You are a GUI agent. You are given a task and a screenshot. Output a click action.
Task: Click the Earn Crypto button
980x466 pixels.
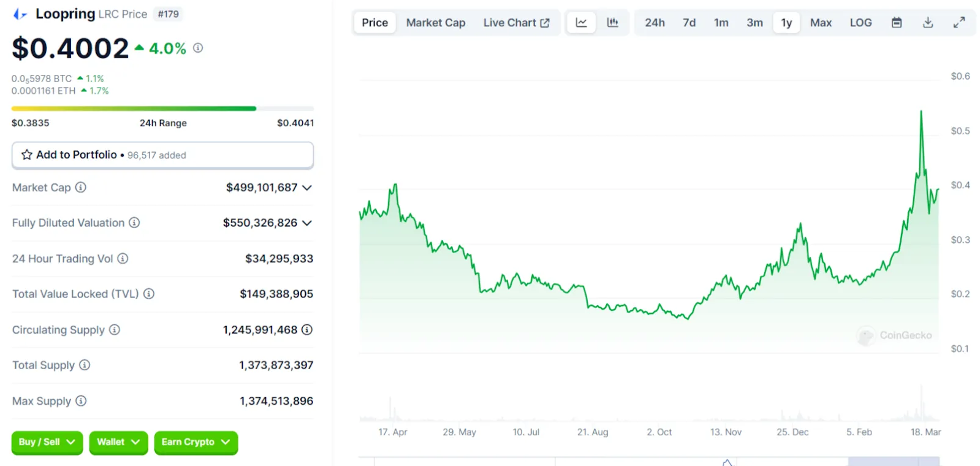[x=196, y=442]
